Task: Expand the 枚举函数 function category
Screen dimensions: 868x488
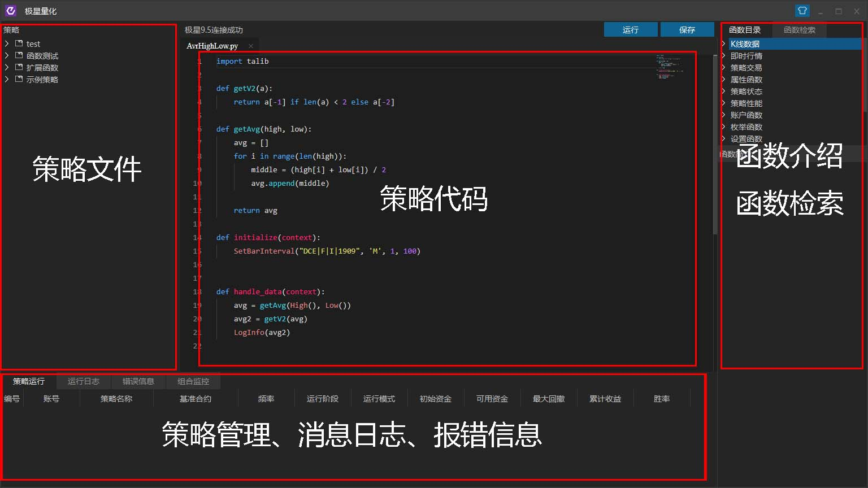Action: click(x=724, y=127)
